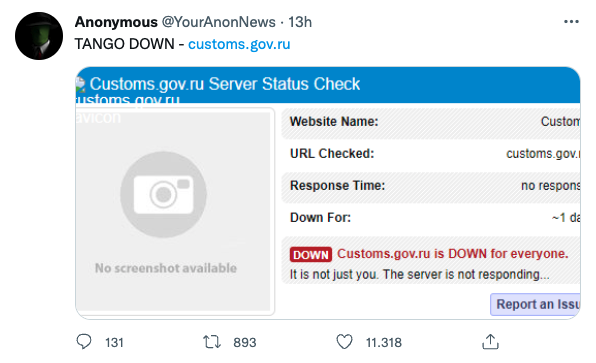Click the Report an Issue button
This screenshot has height=363, width=596.
(535, 304)
